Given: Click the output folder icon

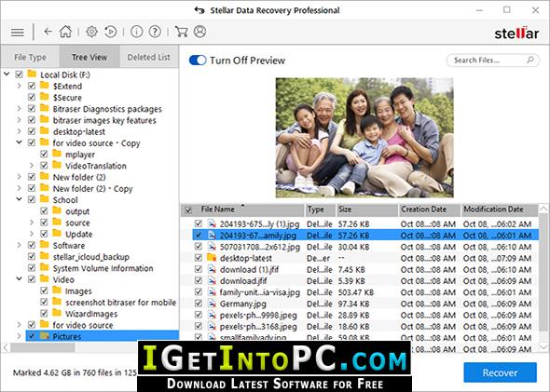Looking at the screenshot, I should (x=57, y=210).
